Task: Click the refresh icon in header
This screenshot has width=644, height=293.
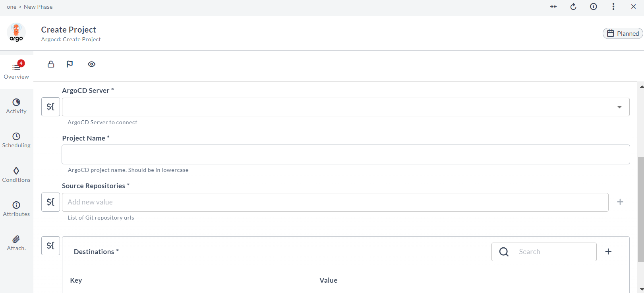Action: (x=573, y=7)
